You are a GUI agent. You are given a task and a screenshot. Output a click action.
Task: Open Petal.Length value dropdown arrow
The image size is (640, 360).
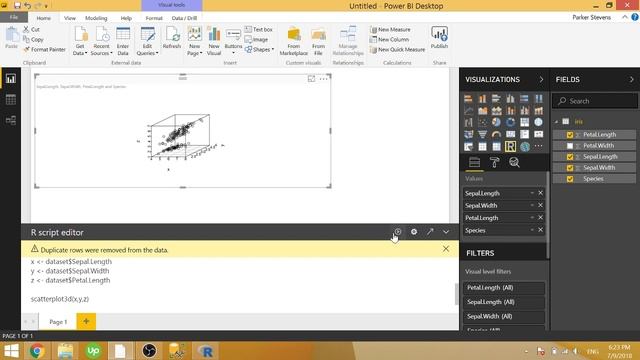point(532,218)
